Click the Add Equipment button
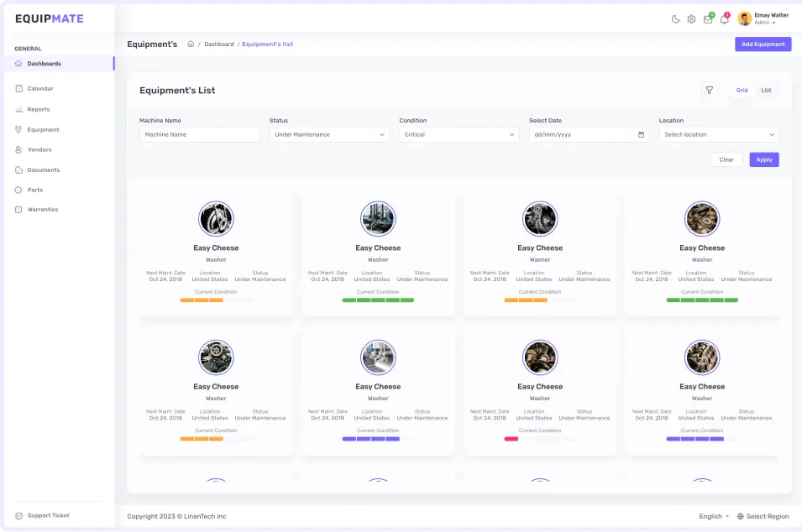The height and width of the screenshot is (532, 802). pyautogui.click(x=763, y=44)
